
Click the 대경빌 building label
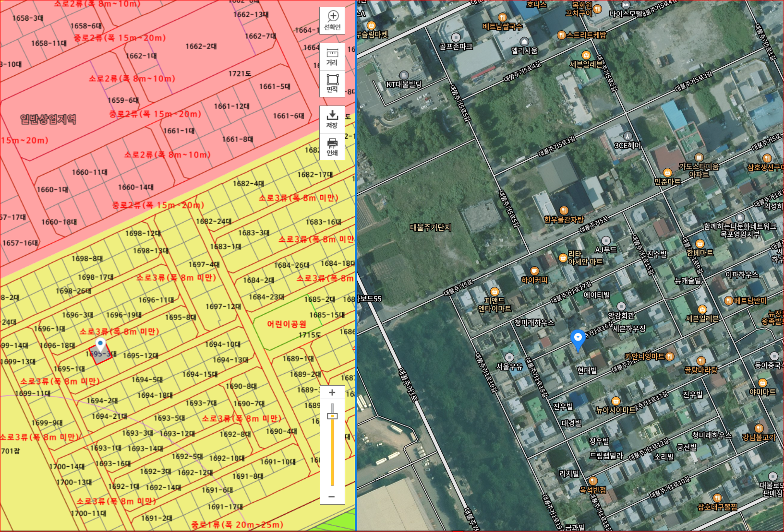[572, 423]
